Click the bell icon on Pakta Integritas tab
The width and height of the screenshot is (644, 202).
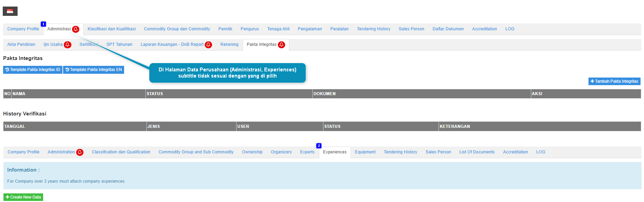(281, 45)
